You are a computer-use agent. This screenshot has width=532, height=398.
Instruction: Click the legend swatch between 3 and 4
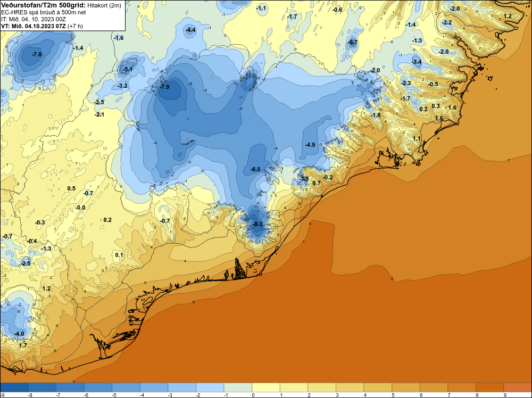click(350, 388)
